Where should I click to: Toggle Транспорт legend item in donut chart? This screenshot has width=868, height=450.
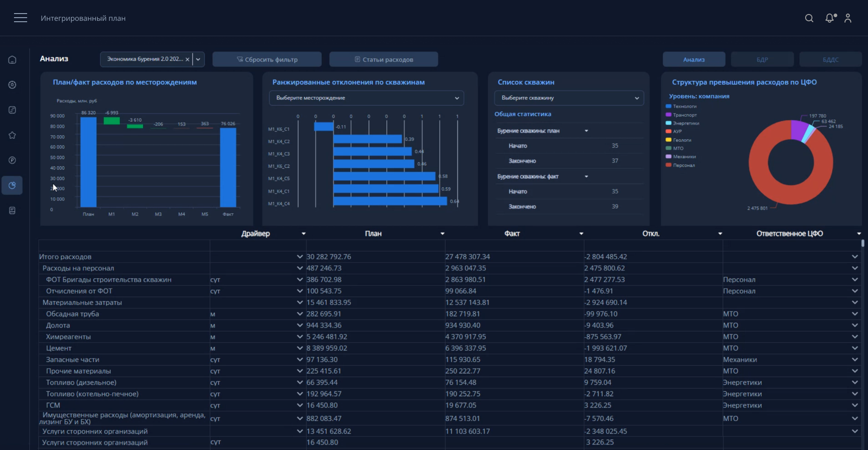coord(684,115)
